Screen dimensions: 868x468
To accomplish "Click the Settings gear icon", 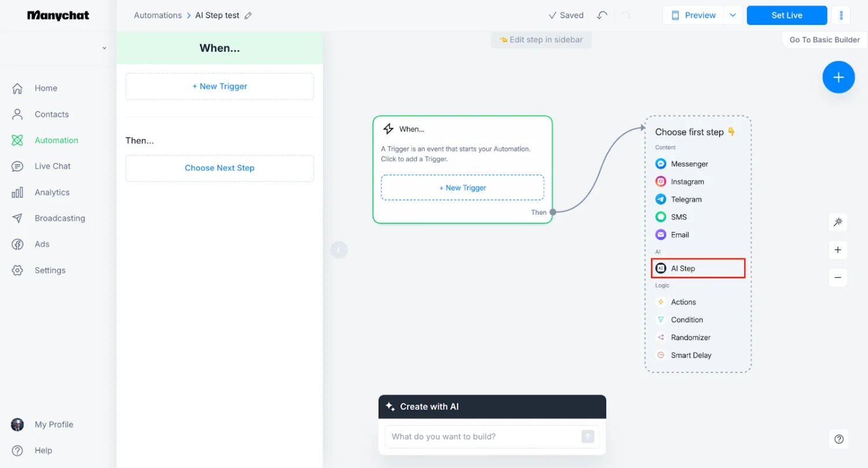I will click(17, 270).
